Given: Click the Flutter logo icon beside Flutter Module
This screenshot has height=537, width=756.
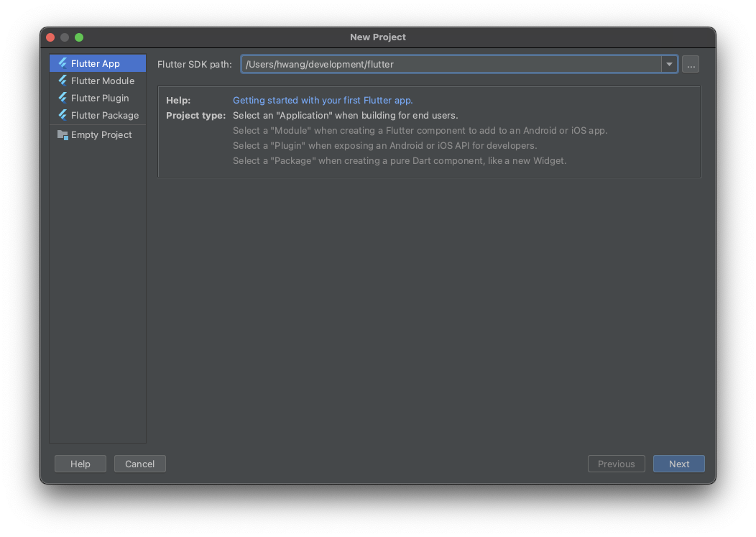Looking at the screenshot, I should point(63,81).
